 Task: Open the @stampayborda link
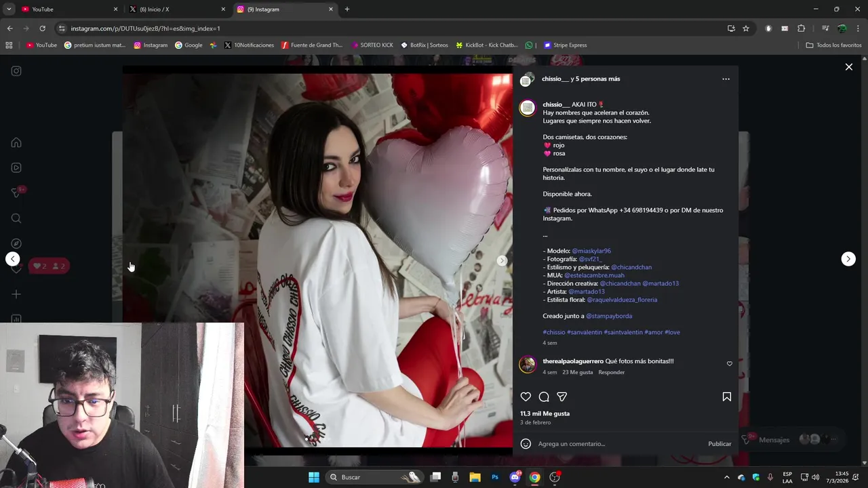(x=609, y=316)
